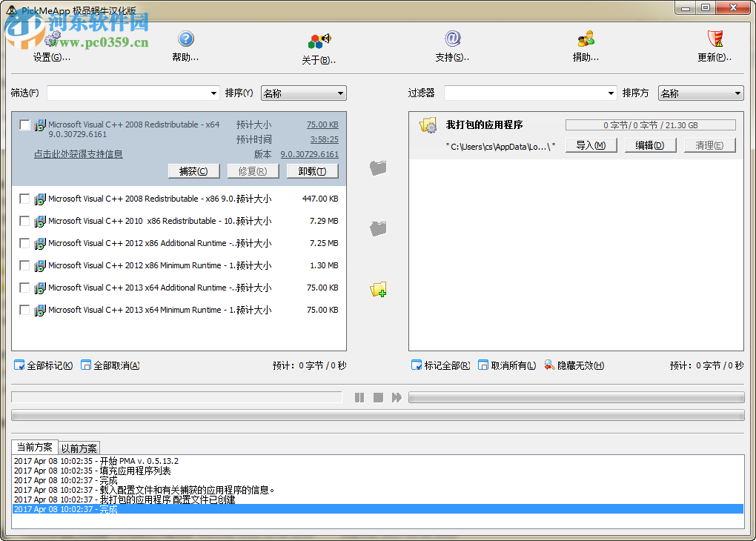Image resolution: width=756 pixels, height=541 pixels.
Task: Click the skip (fast-forward) transfer control
Action: (x=397, y=397)
